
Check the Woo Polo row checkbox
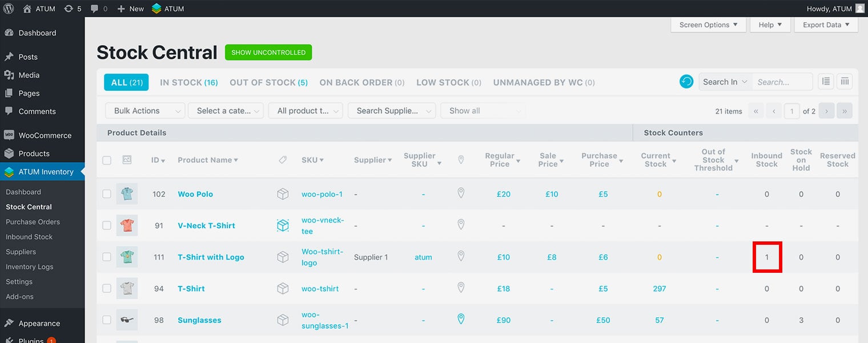coord(107,194)
